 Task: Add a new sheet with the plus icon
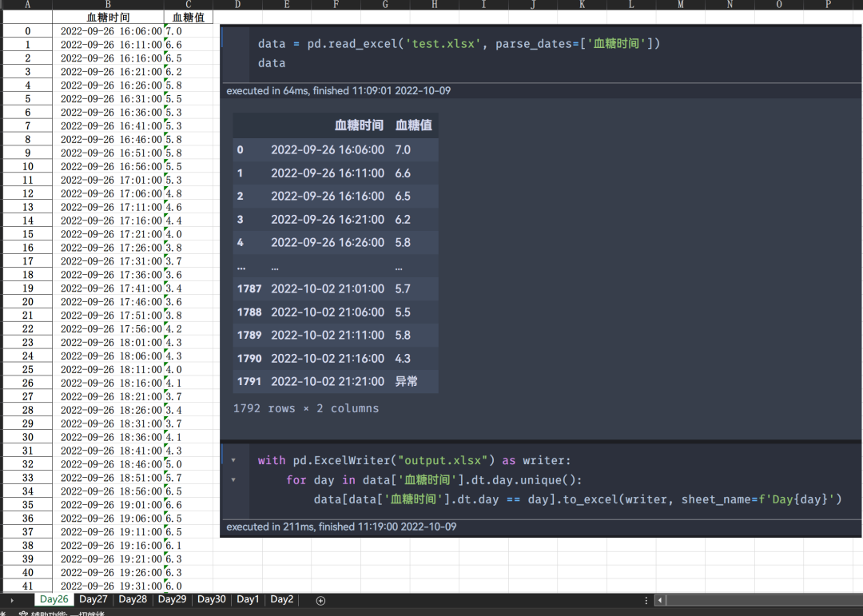coord(321,601)
